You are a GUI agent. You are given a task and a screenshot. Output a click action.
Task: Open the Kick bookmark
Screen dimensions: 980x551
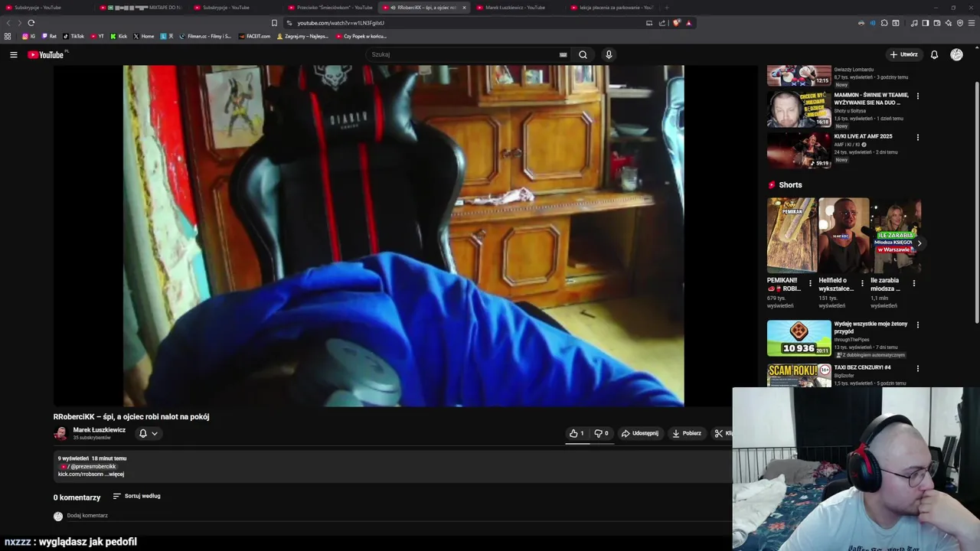[x=119, y=36]
